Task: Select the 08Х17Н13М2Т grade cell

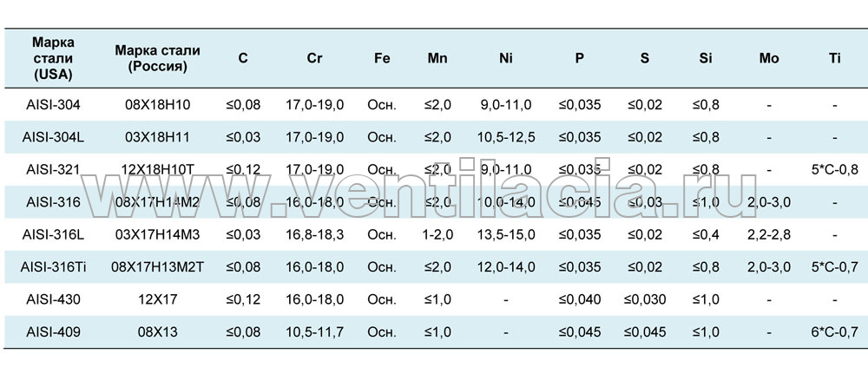Action: click(x=158, y=267)
